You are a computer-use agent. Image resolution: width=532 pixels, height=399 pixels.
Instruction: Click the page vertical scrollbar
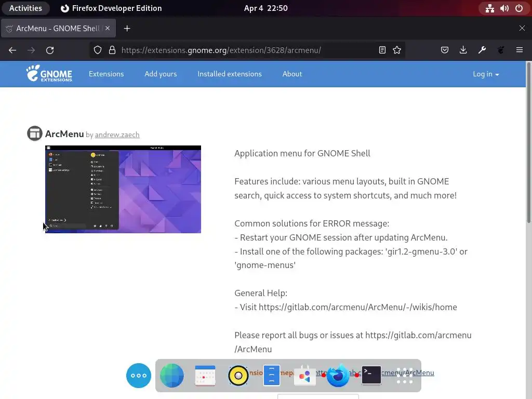pyautogui.click(x=528, y=142)
